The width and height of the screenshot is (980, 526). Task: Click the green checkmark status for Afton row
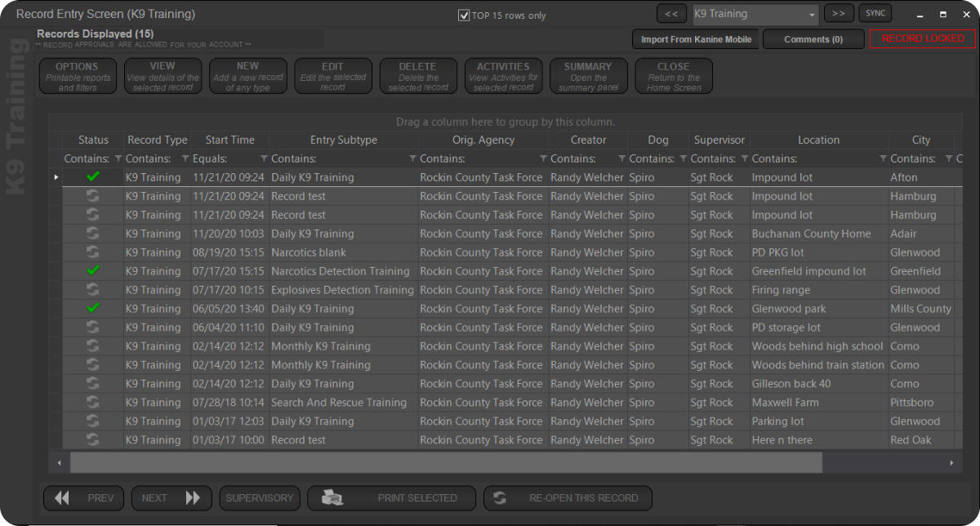coord(93,177)
